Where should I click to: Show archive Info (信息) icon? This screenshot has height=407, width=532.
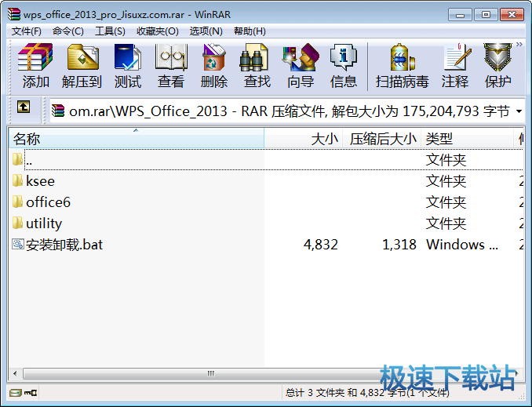point(344,57)
